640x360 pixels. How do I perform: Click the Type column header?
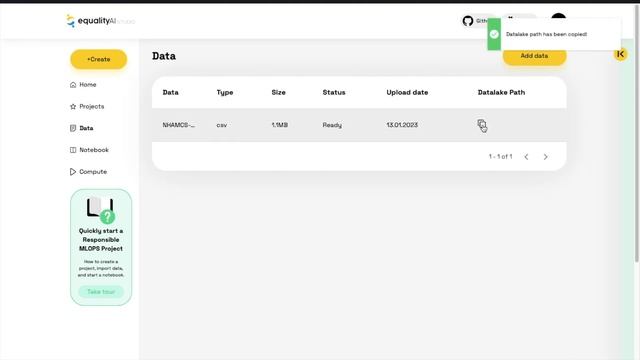coord(225,93)
